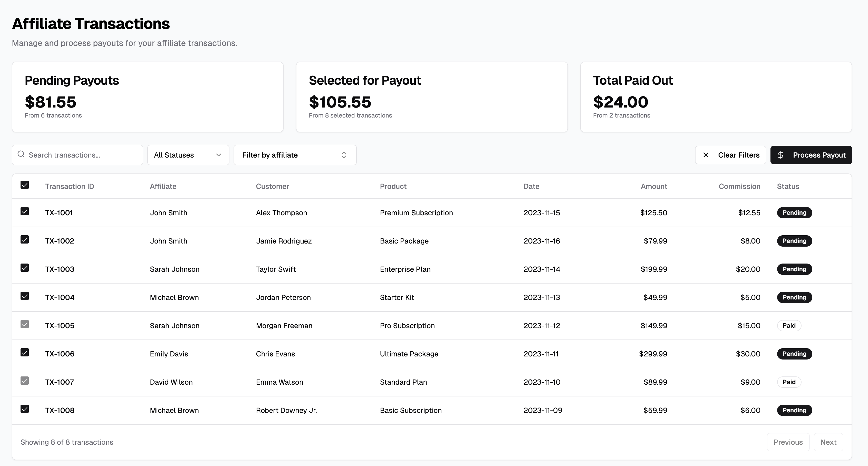Click customer Jordan Peterson
868x466 pixels.
point(283,297)
